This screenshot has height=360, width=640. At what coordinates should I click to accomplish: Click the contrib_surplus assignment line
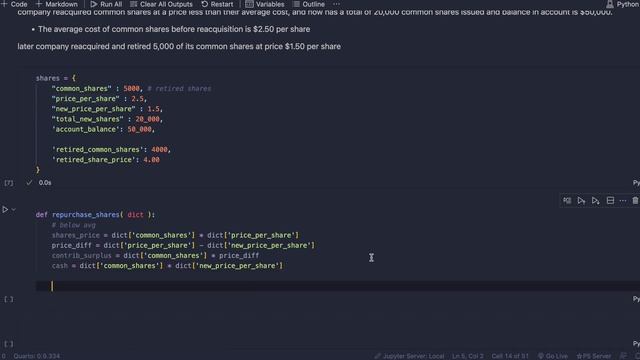155,256
